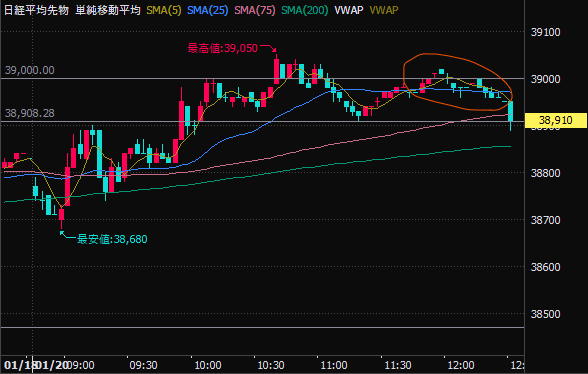The image size is (588, 374).
Task: Click the 日経平均先物 chart title
Action: coord(36,10)
